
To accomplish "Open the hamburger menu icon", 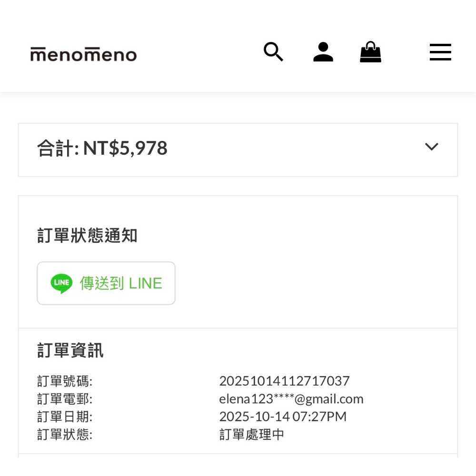I will click(x=440, y=52).
